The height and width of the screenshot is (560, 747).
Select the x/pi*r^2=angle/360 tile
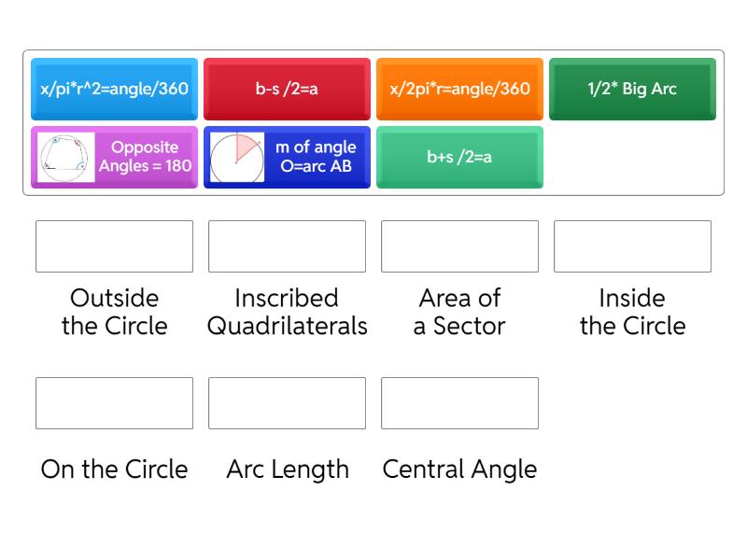114,89
